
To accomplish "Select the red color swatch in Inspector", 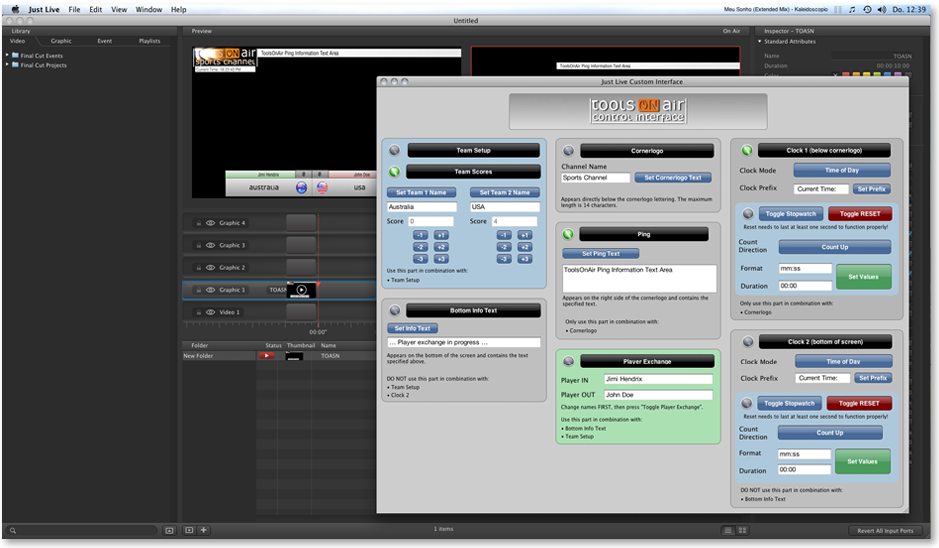I will point(846,75).
